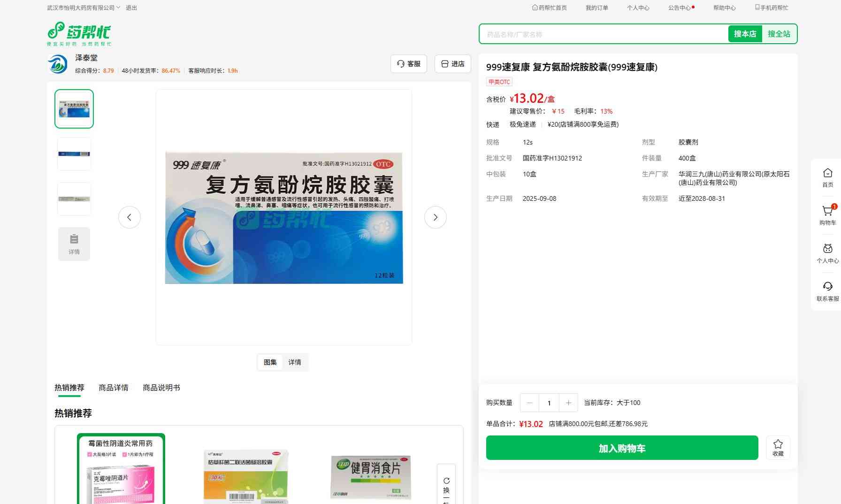Show previous product image with left arrow
This screenshot has width=841, height=504.
coord(130,217)
